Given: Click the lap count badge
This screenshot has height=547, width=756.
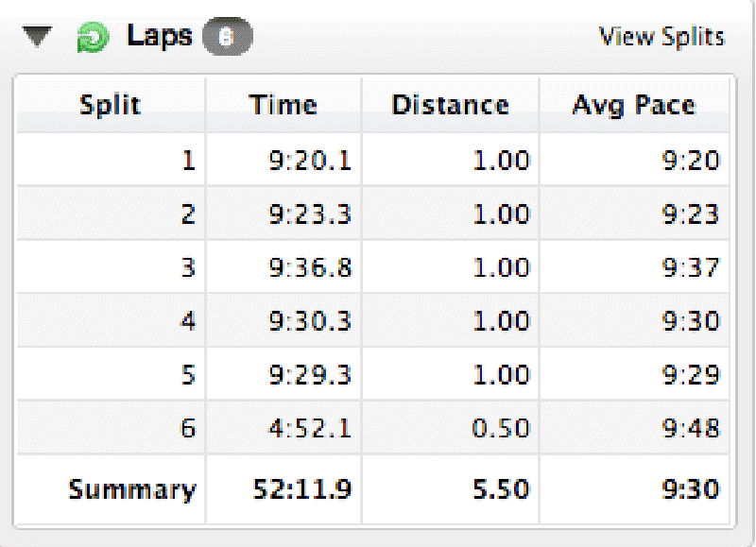Looking at the screenshot, I should coord(226,38).
